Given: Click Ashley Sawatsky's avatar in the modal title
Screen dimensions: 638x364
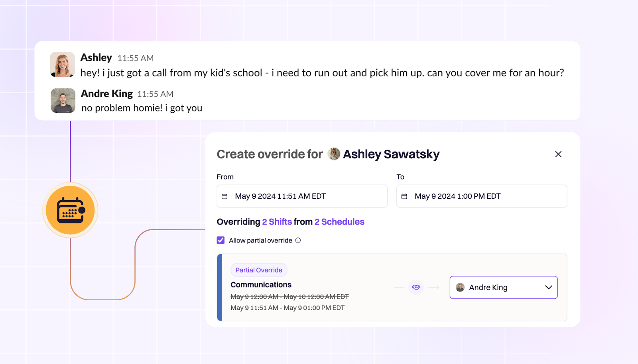Looking at the screenshot, I should coord(334,154).
